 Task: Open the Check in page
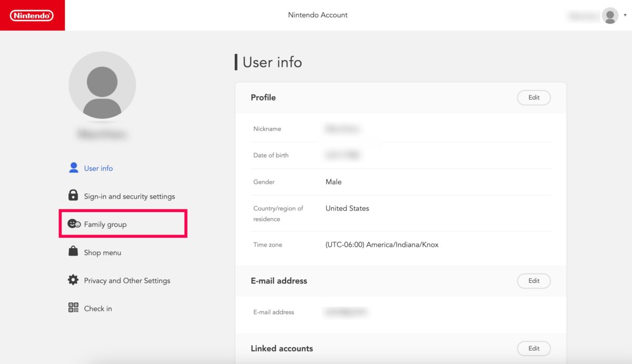[98, 308]
